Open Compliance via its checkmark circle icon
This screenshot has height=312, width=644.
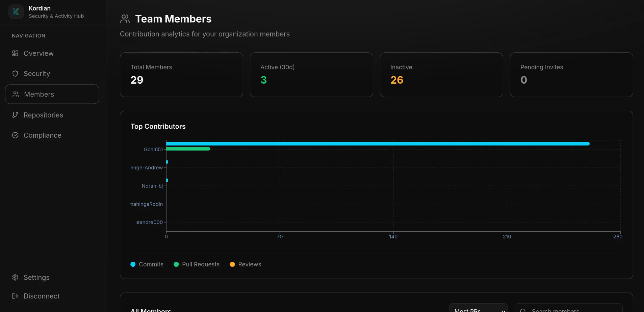pyautogui.click(x=15, y=135)
